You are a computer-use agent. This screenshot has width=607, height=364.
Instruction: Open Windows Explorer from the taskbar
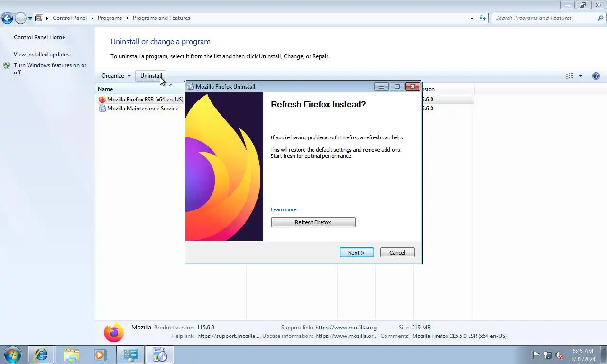pos(72,355)
